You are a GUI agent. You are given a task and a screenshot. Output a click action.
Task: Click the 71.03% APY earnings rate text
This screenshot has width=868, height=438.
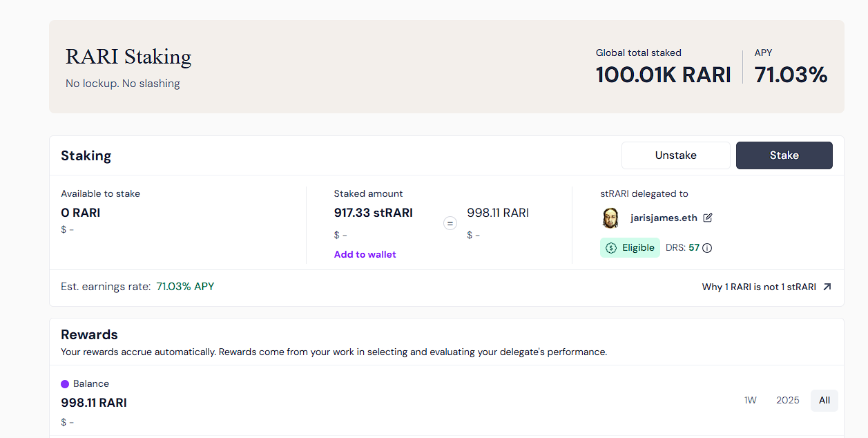(185, 286)
